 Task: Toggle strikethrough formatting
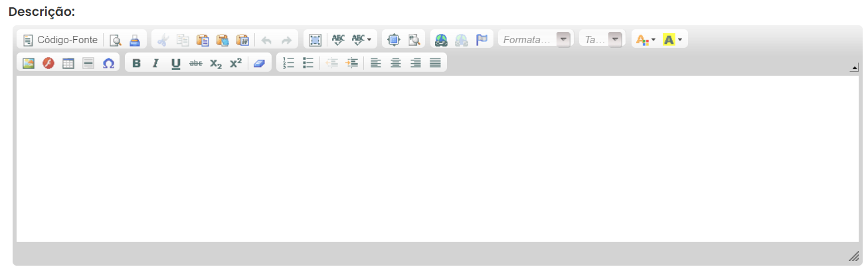coord(196,63)
